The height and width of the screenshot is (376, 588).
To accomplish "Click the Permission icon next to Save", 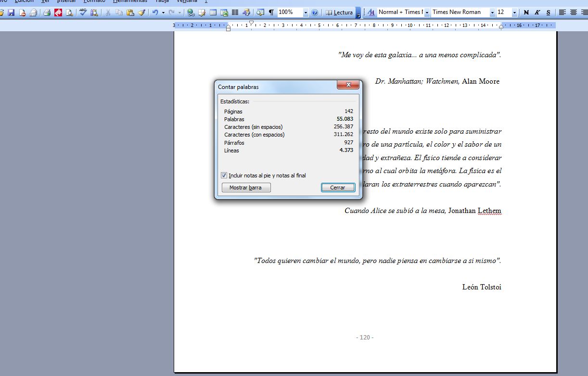I will [x=22, y=13].
